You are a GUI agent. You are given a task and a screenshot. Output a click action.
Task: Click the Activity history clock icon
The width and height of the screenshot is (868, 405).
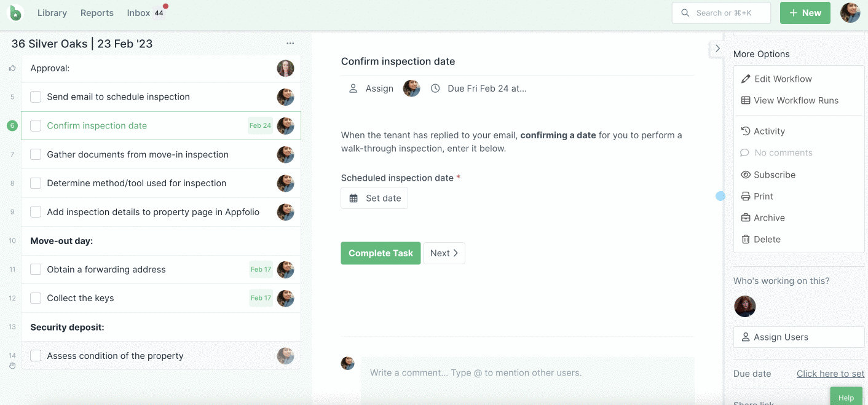pyautogui.click(x=746, y=131)
